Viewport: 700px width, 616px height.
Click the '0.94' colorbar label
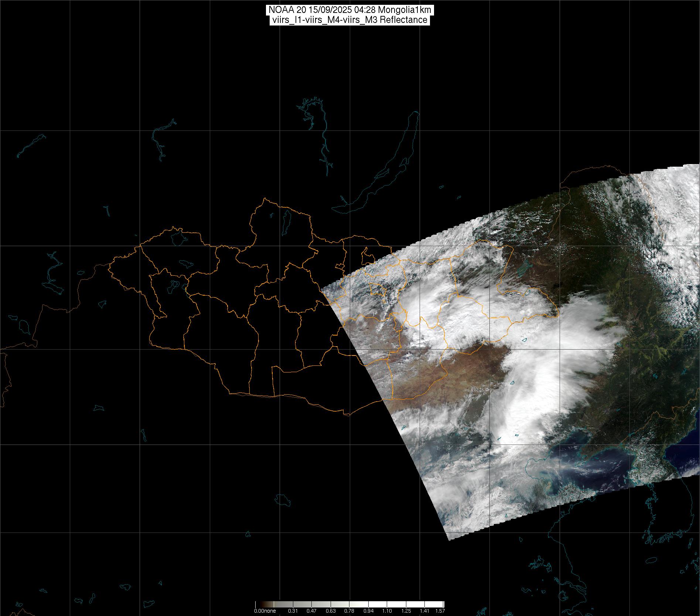(368, 611)
